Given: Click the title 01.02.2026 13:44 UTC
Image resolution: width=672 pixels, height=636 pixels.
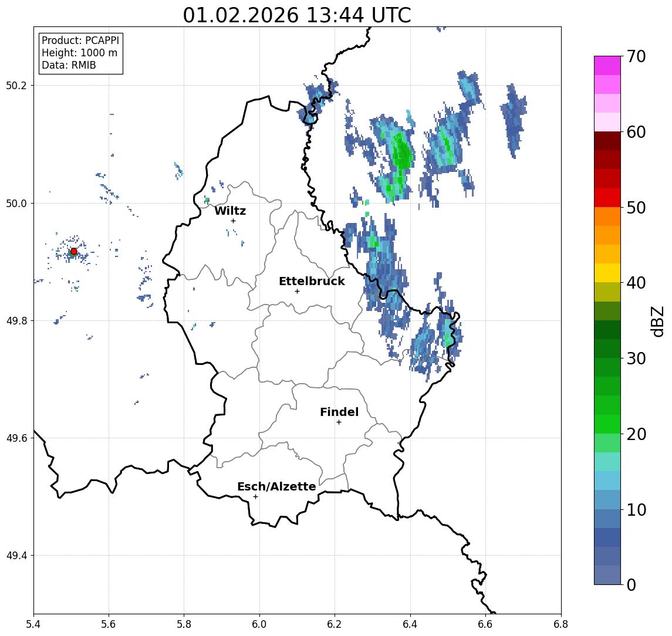Looking at the screenshot, I should tap(297, 15).
